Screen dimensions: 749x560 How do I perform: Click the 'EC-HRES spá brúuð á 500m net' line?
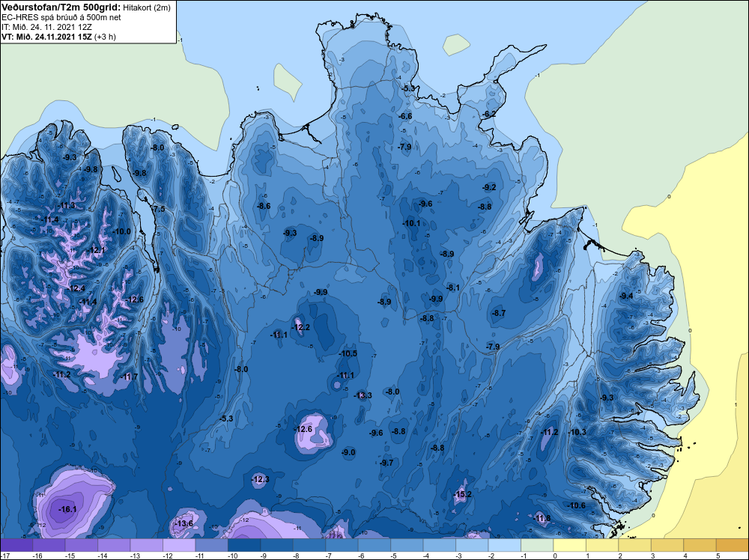[61, 17]
